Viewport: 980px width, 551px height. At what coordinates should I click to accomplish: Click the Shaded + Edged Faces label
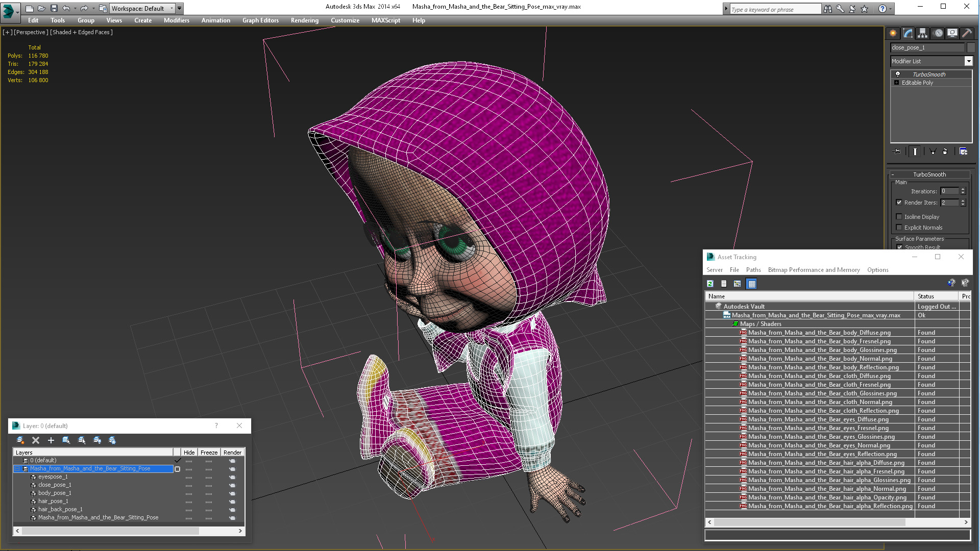81,32
